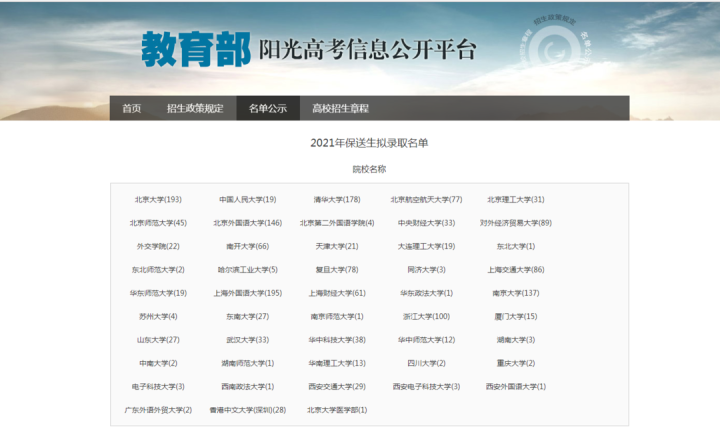Open 上海外国语大学(195) list
Screen dimensions: 720x437
click(x=248, y=293)
